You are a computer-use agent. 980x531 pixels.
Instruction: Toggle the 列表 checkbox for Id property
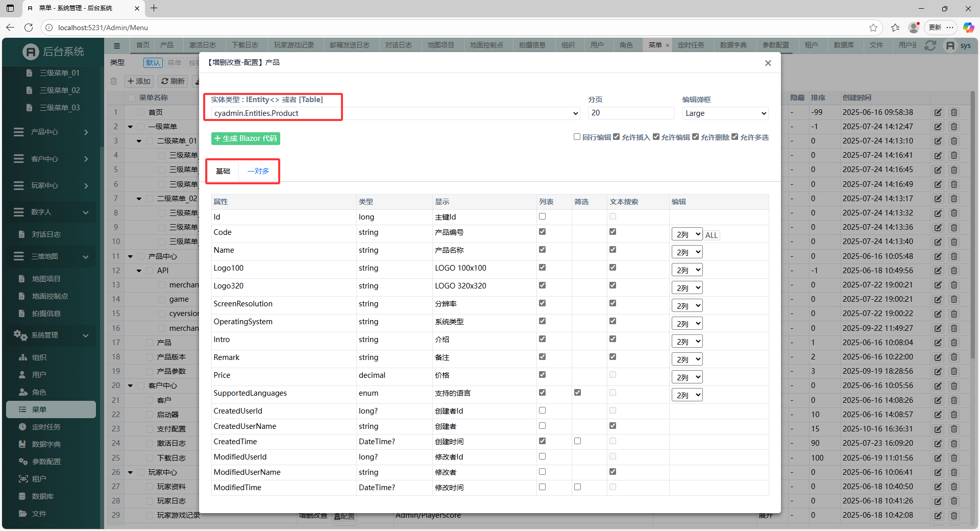tap(542, 216)
